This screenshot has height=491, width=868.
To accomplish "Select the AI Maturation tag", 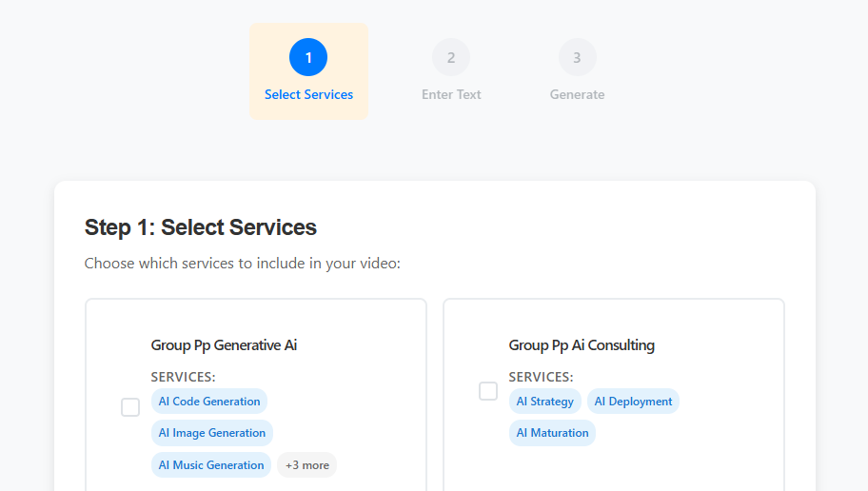I will tap(552, 433).
